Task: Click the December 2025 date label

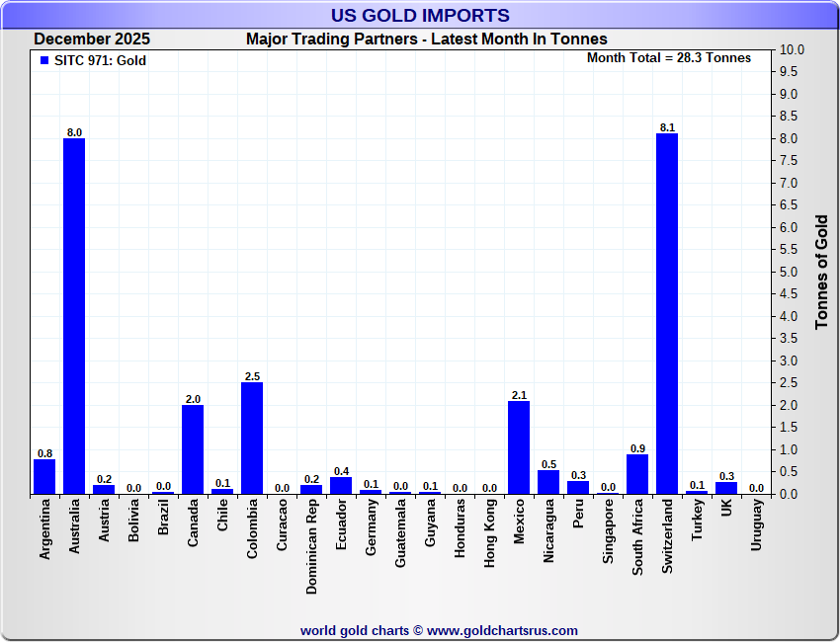Action: 92,40
